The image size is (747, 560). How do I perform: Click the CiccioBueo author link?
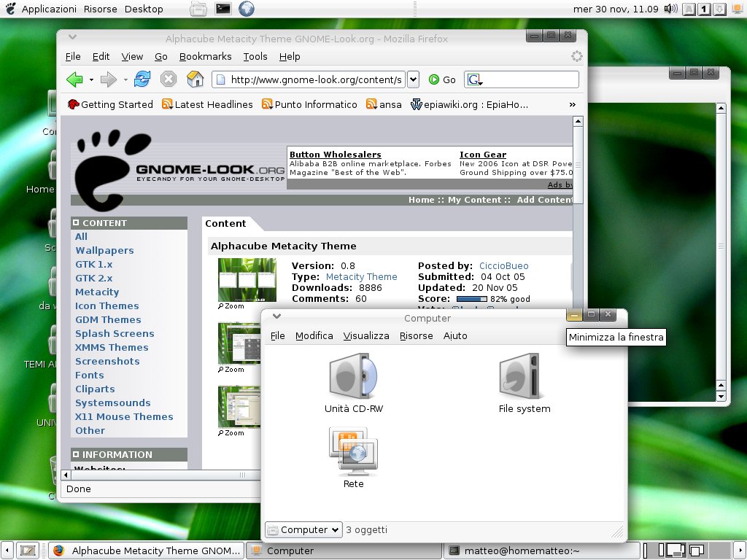503,265
